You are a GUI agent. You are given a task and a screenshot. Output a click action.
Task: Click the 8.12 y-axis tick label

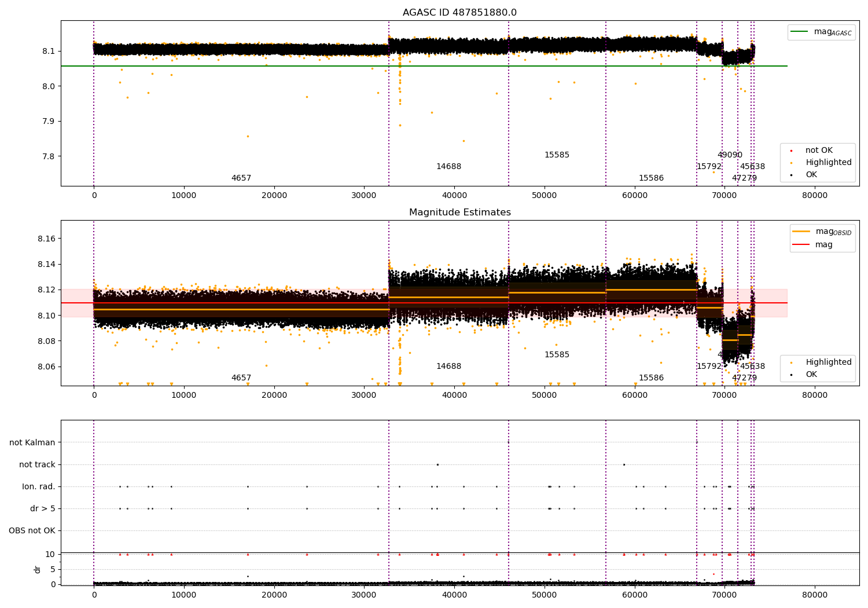[47, 290]
